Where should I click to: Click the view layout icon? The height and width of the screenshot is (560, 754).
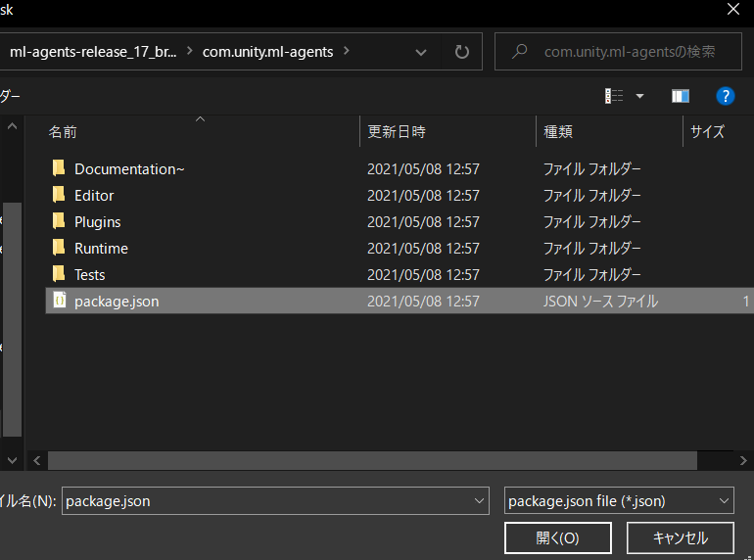(x=614, y=96)
